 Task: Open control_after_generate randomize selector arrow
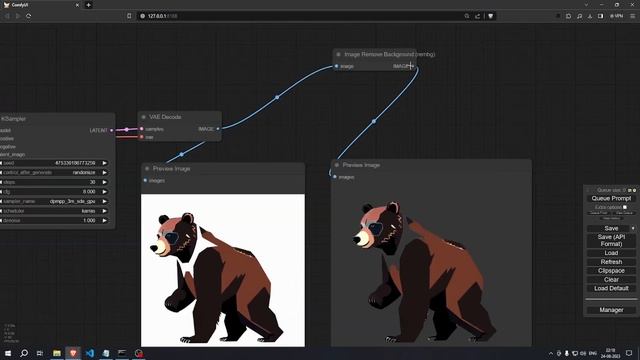(105, 173)
